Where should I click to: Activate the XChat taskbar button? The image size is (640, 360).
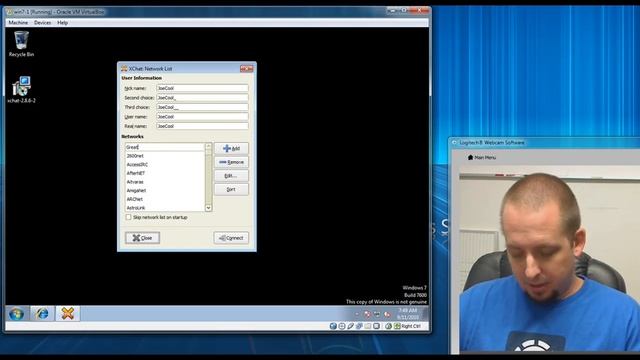click(x=67, y=313)
